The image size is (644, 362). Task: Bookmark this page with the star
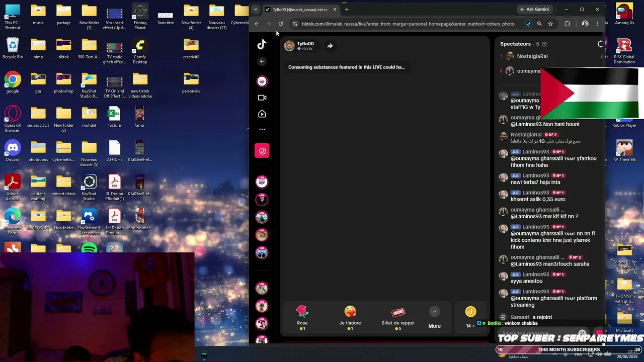click(550, 24)
